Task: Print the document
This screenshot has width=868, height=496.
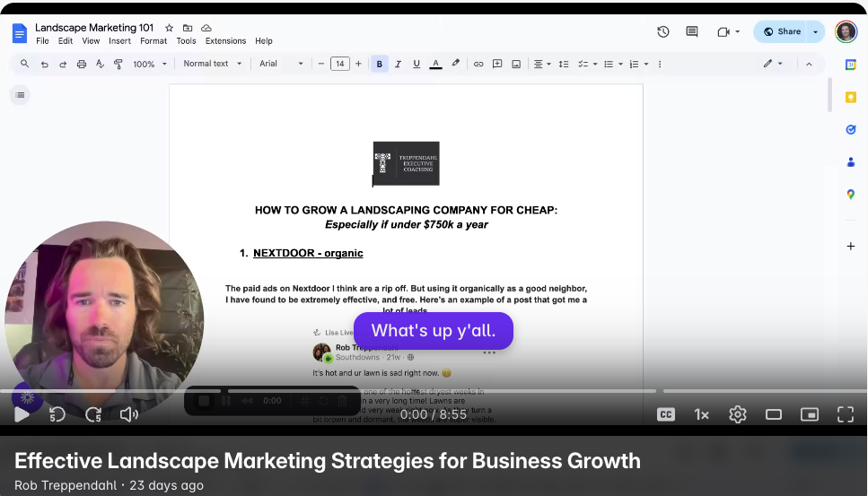Action: tap(82, 65)
